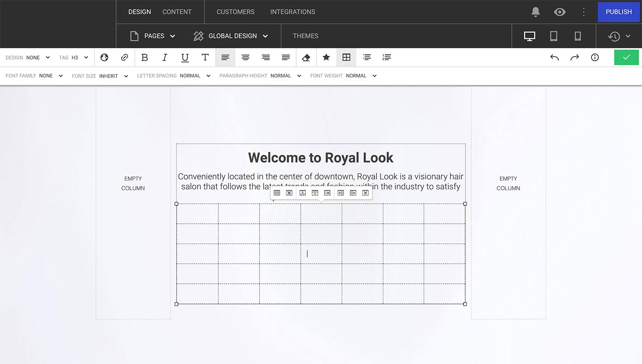Open the TAG H3 dropdown
642x364 pixels.
click(73, 58)
